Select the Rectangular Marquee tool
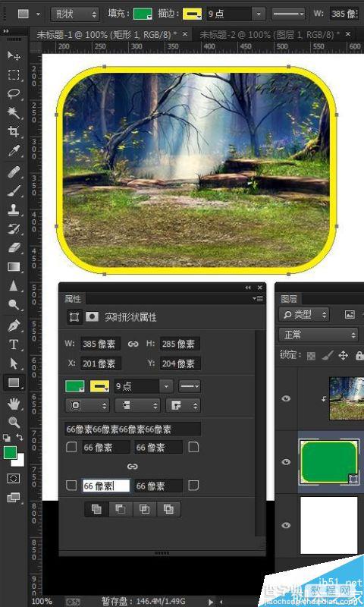364x607 pixels. 14,74
